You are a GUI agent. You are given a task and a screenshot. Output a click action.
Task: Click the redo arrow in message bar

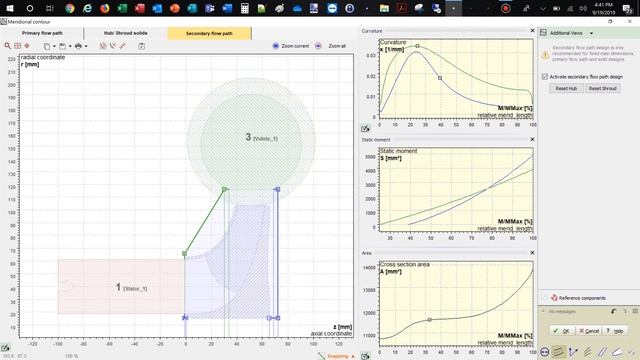click(624, 311)
